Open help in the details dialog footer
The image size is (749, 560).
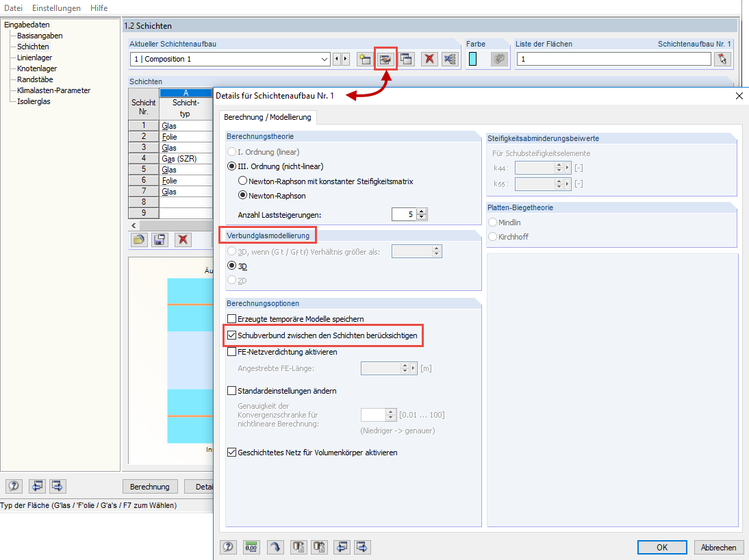tap(229, 547)
